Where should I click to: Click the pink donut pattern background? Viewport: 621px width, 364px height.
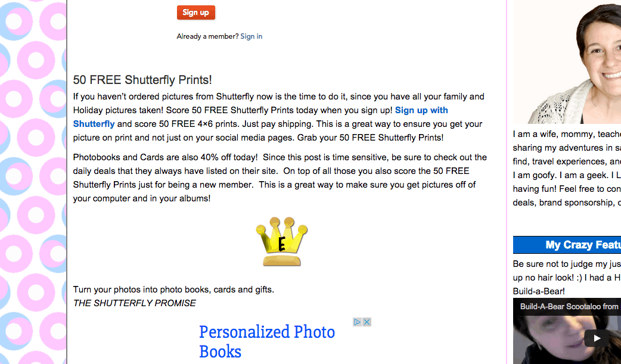point(33,182)
